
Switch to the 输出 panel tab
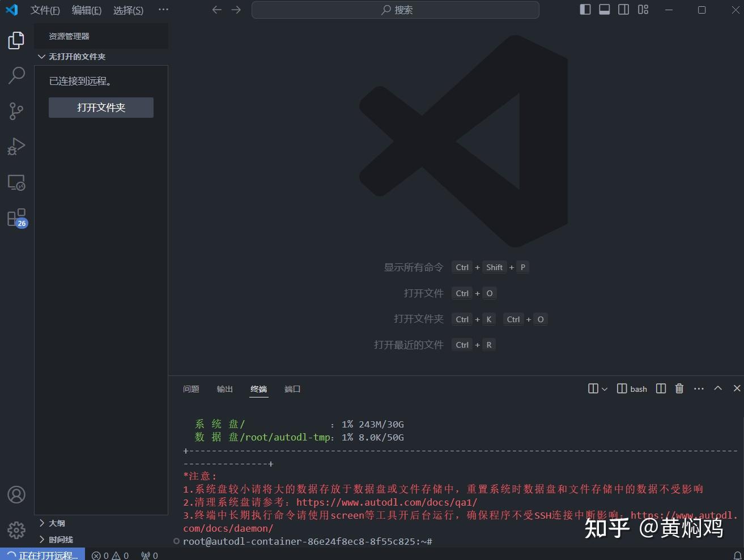tap(224, 389)
